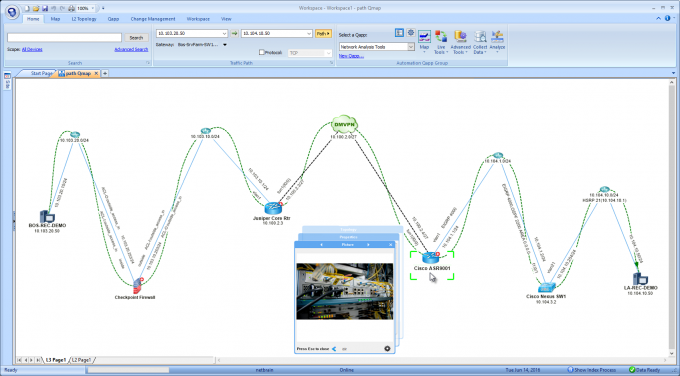Image resolution: width=680 pixels, height=376 pixels.
Task: Open the Workspace ribbon tab
Action: pos(198,19)
